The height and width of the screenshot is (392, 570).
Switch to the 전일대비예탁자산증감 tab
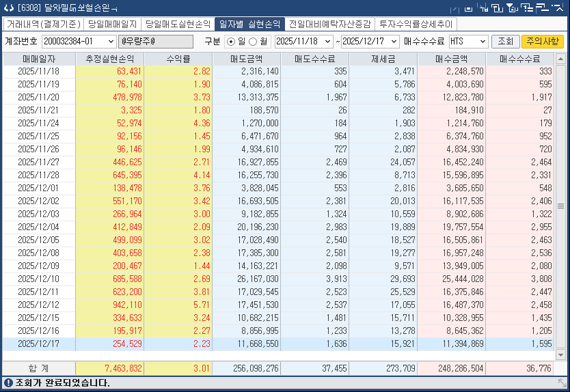click(330, 24)
